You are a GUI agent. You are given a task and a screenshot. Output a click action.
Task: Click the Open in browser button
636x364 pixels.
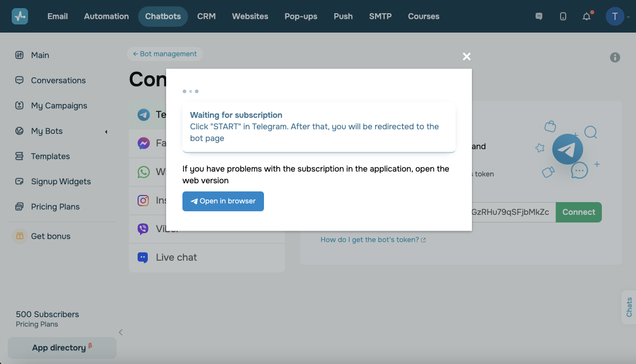point(223,201)
